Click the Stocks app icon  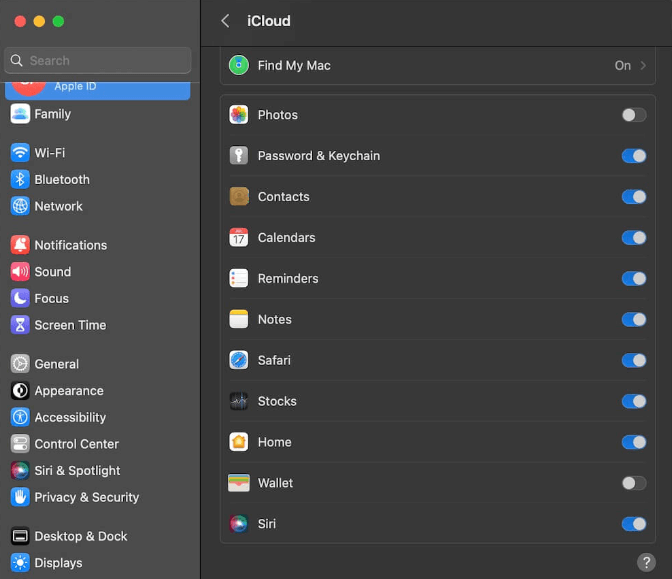click(238, 401)
